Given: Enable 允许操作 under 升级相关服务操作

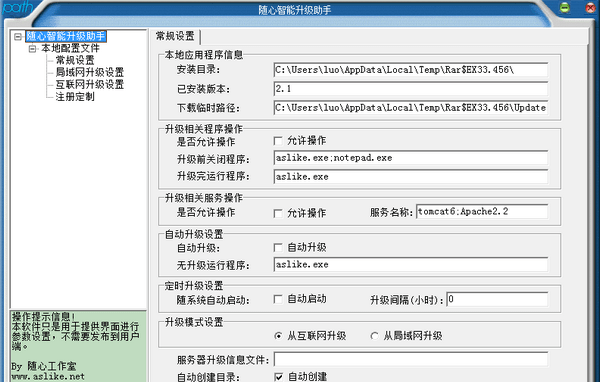Looking at the screenshot, I should 278,213.
